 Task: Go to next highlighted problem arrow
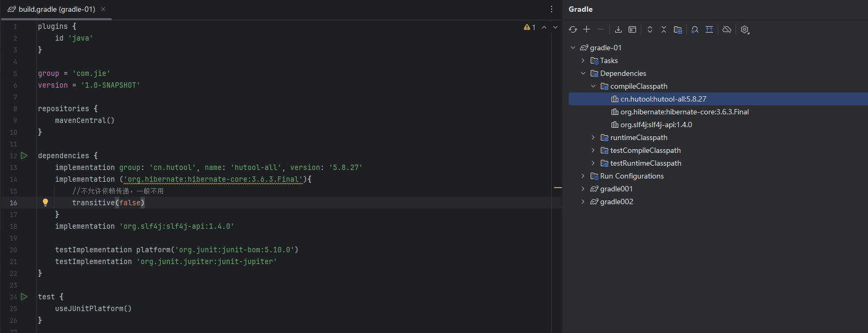click(555, 27)
